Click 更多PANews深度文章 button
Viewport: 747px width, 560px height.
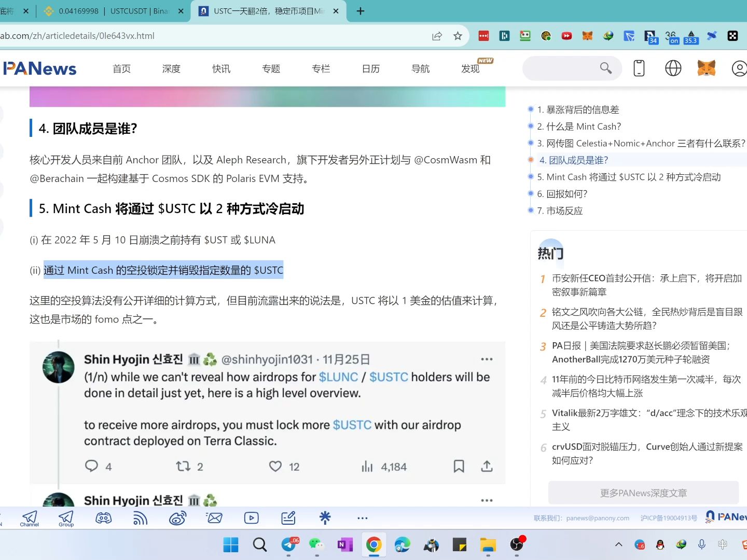point(643,493)
